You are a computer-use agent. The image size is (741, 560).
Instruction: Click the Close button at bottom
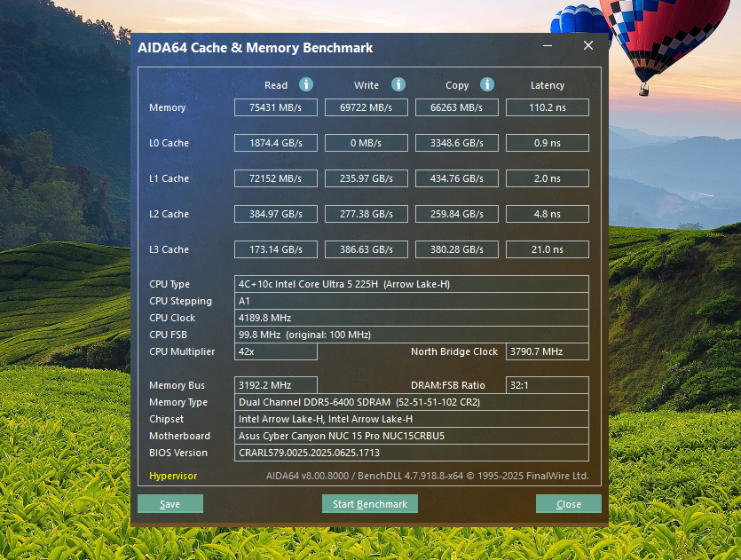click(x=569, y=504)
